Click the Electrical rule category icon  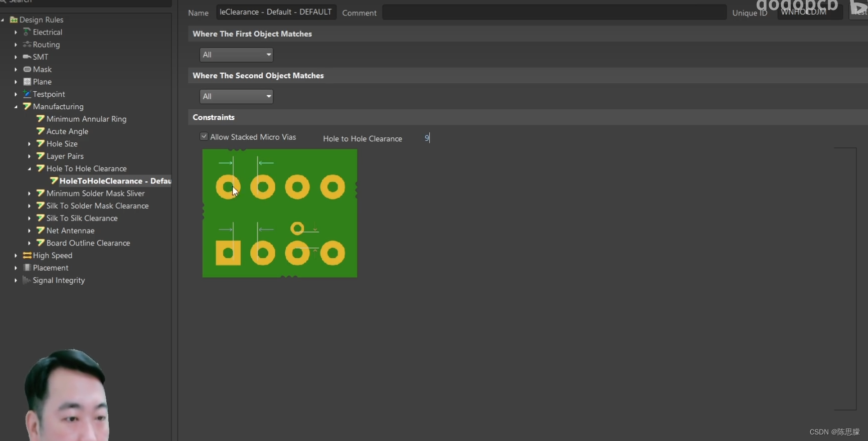click(x=27, y=32)
